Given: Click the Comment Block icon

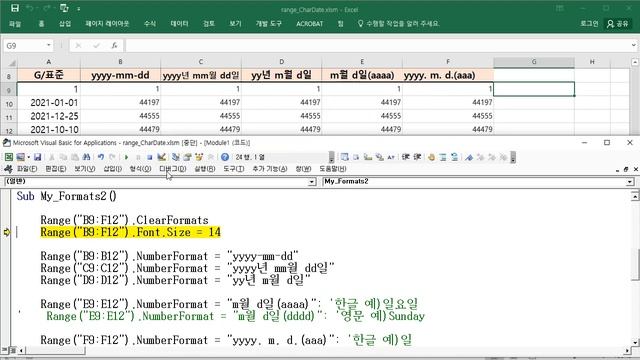Looking at the screenshot, I should pyautogui.click(x=443, y=157).
